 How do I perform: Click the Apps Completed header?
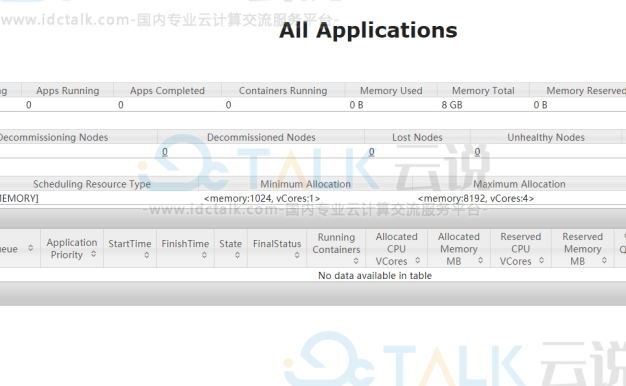pyautogui.click(x=167, y=91)
